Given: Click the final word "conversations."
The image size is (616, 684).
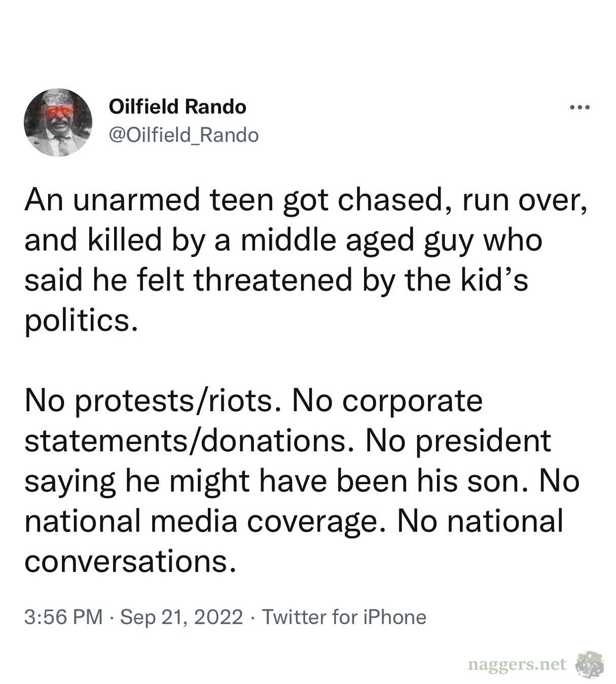Looking at the screenshot, I should tap(130, 561).
